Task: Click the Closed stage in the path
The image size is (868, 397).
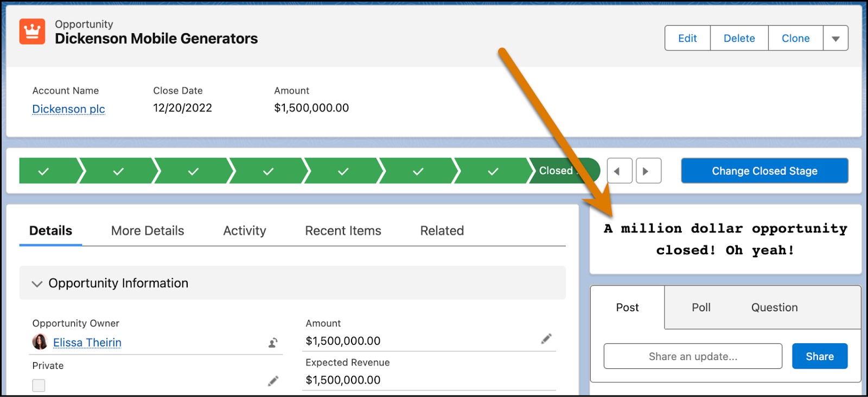Action: click(563, 171)
